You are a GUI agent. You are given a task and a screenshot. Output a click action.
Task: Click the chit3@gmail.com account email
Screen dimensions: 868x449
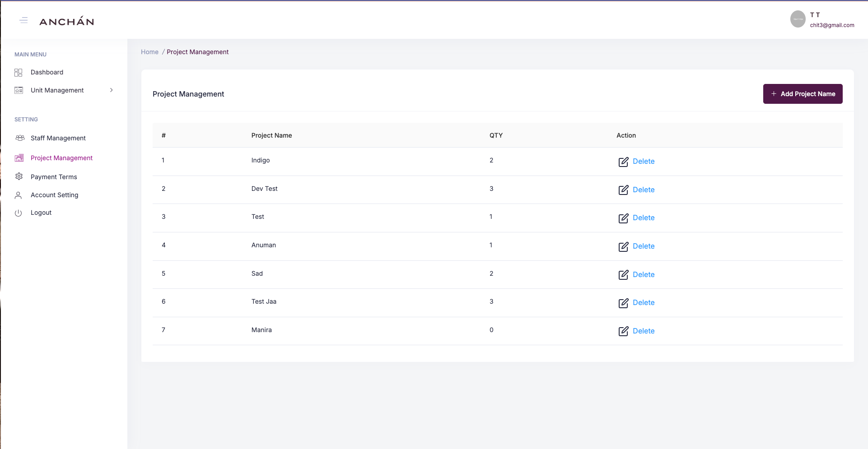[x=832, y=25]
